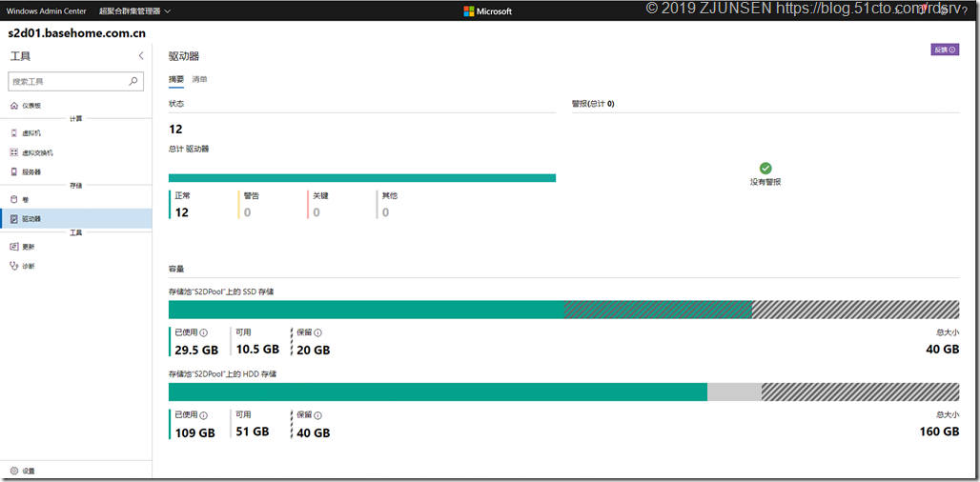Open 诊断 diagnostics stethoscope tool
The image size is (980, 482).
(x=14, y=266)
